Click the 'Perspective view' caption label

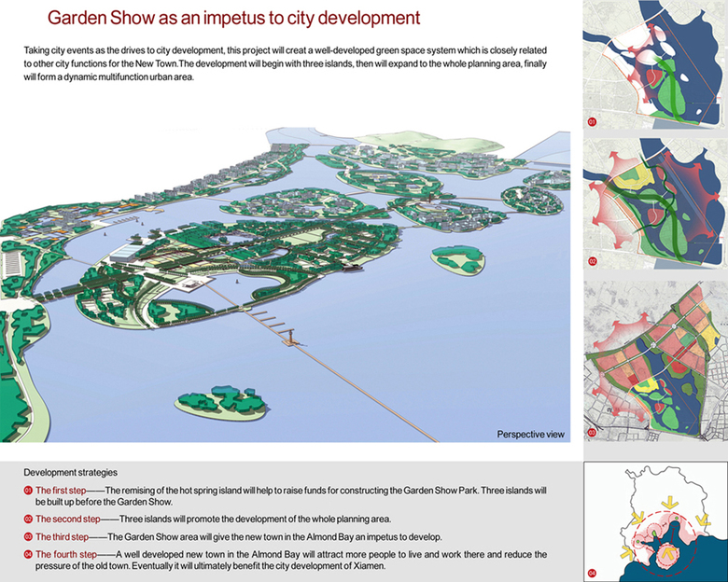(530, 435)
